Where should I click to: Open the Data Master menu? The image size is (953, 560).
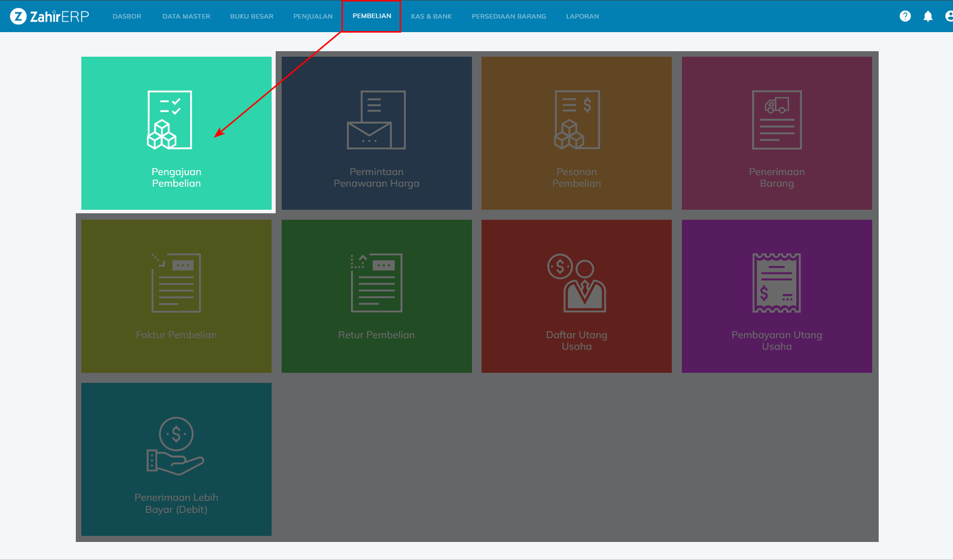[186, 16]
